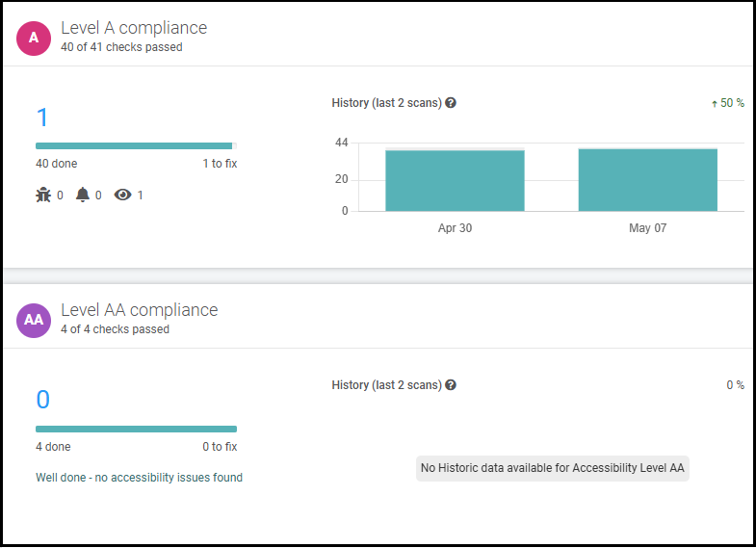
Task: Click the bell icon in Level A
Action: 83,195
